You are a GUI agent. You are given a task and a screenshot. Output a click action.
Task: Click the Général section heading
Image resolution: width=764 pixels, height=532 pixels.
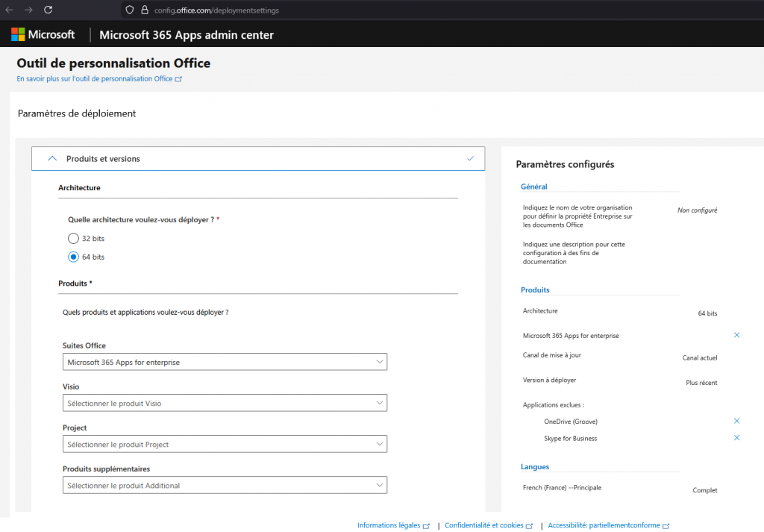pyautogui.click(x=533, y=187)
